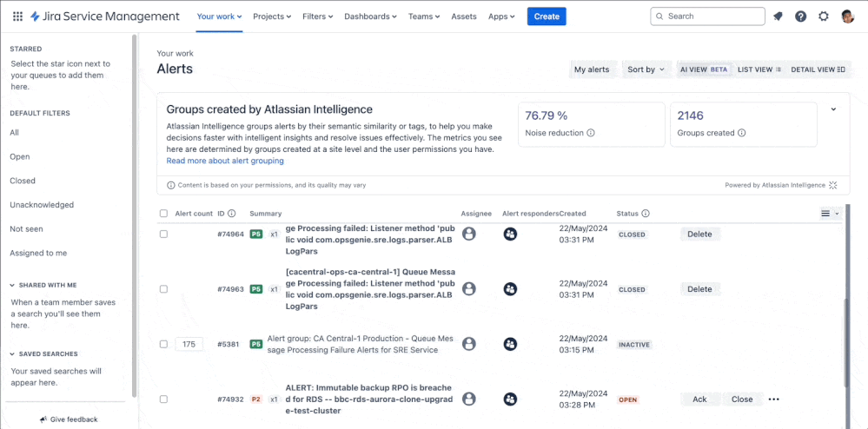Click the magnifier icon in Search box

(659, 16)
